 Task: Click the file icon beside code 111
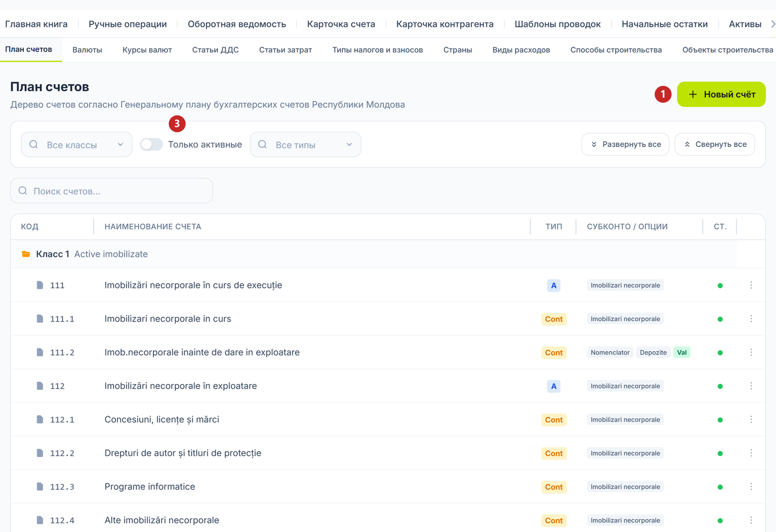(x=40, y=285)
